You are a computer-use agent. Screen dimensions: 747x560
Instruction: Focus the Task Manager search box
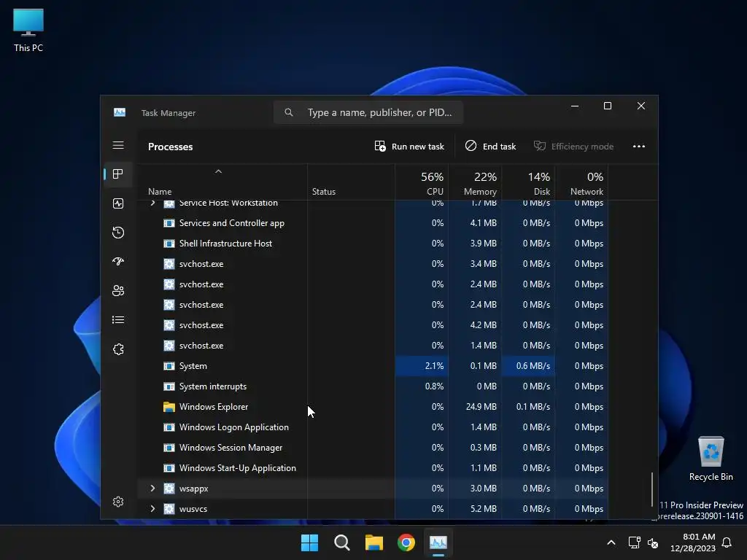[x=368, y=112]
